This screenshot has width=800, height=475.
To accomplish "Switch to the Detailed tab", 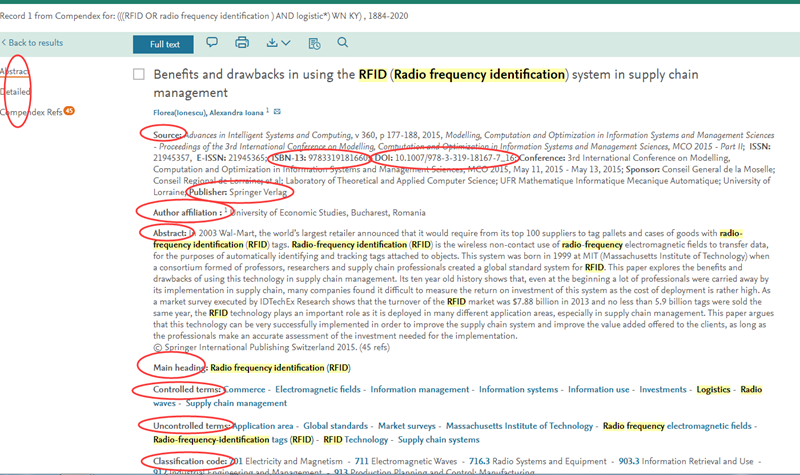I will click(15, 92).
